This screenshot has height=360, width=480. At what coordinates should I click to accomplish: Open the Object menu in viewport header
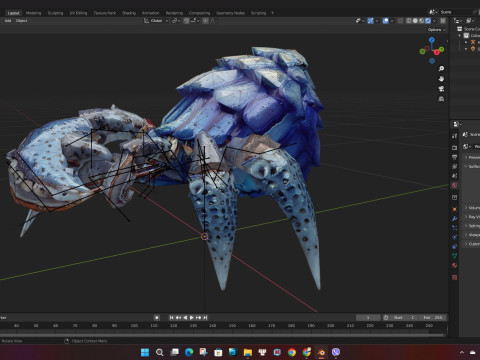(22, 21)
